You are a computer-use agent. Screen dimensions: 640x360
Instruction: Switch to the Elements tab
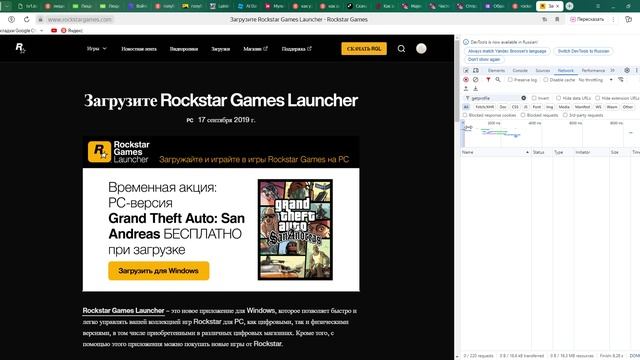[x=496, y=71]
